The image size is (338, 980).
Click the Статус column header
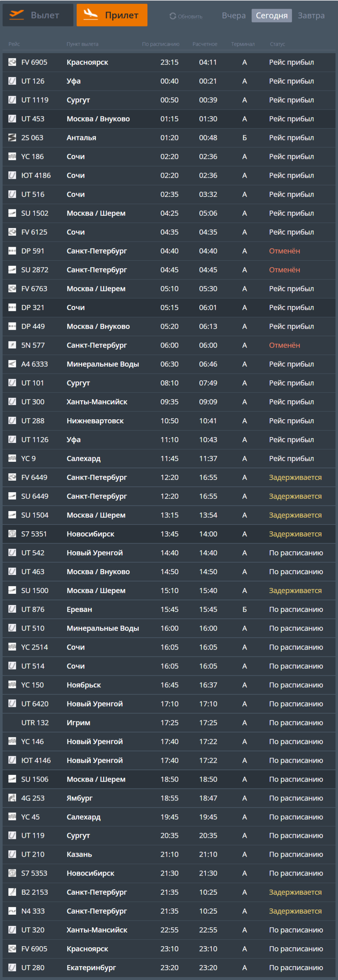tap(277, 44)
